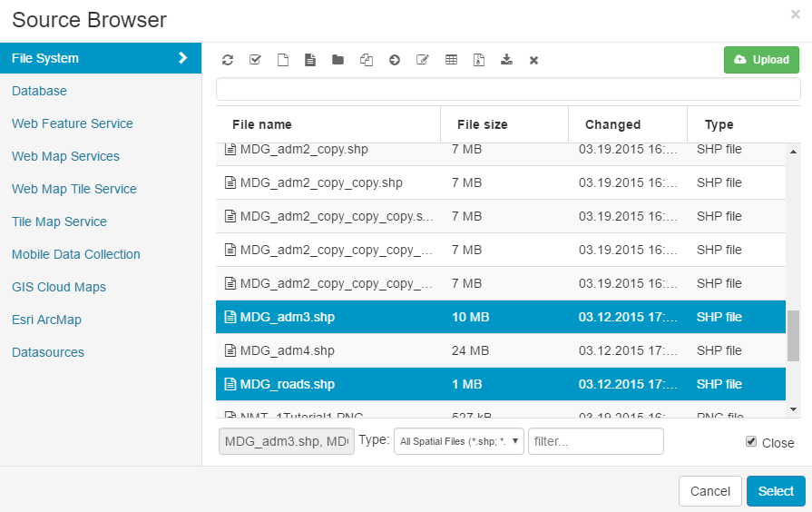Click the file list scrollbar thumb
The height and width of the screenshot is (512, 812).
(793, 336)
